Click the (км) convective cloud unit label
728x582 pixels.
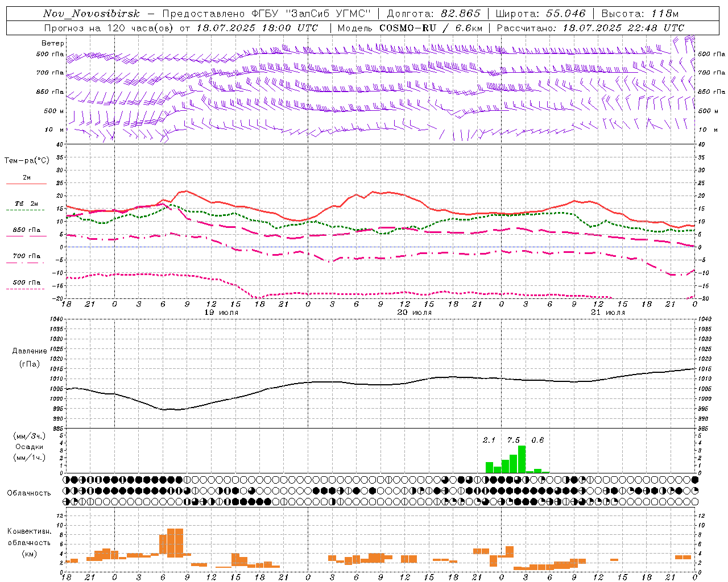(x=30, y=553)
